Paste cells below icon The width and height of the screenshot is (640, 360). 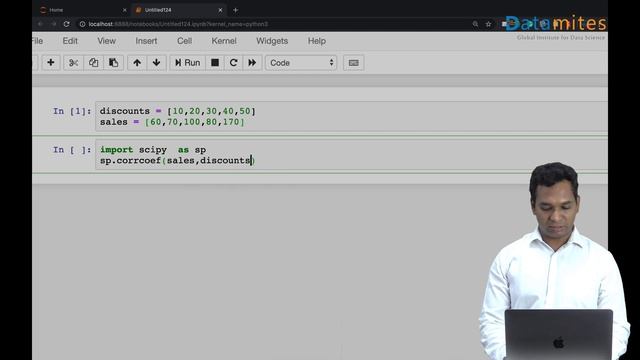(113, 62)
